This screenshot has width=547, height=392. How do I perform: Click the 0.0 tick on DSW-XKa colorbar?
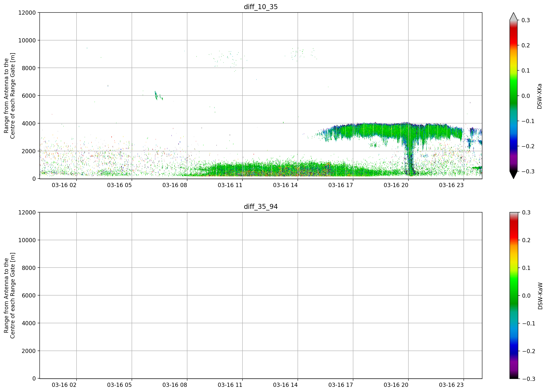526,96
